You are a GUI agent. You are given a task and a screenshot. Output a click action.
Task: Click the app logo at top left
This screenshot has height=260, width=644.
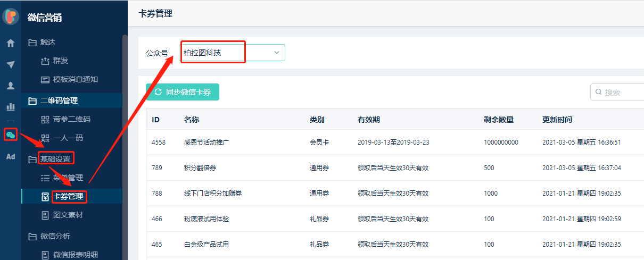(10, 16)
